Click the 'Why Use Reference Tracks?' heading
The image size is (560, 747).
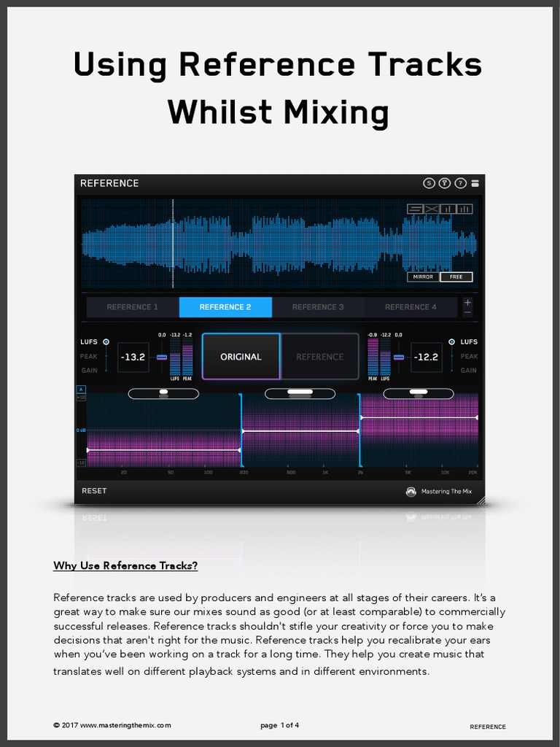(x=125, y=566)
